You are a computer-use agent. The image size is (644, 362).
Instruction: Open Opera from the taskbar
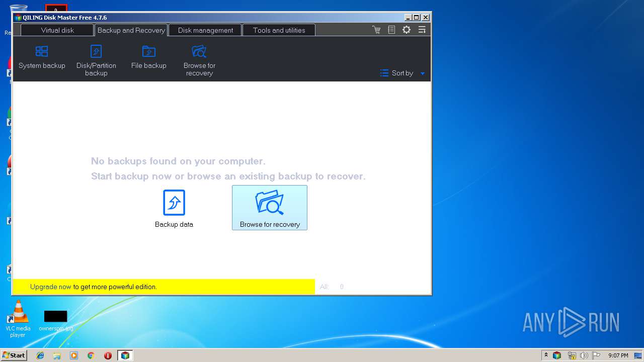click(x=108, y=355)
